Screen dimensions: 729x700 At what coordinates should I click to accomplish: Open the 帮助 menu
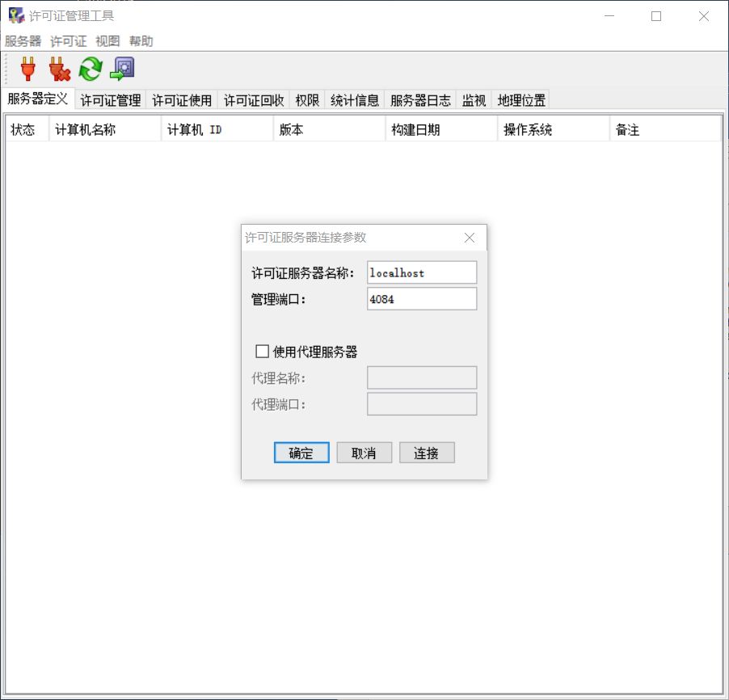pos(141,41)
